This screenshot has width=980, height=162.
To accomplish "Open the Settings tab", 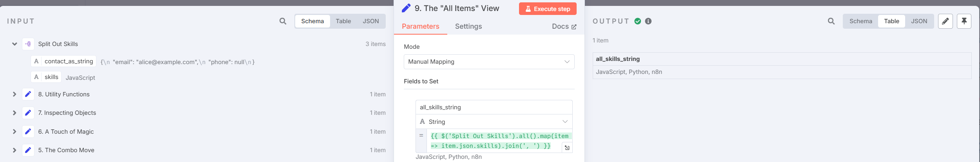I will pos(468,26).
